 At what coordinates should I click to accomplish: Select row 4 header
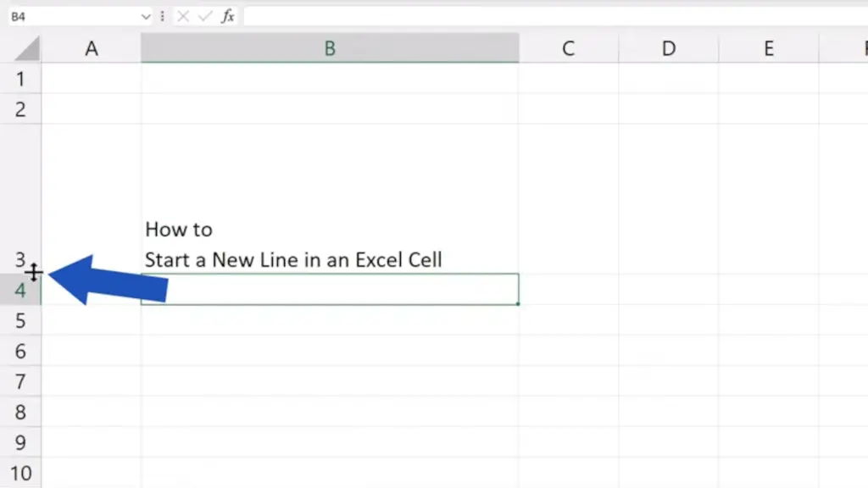(x=20, y=290)
